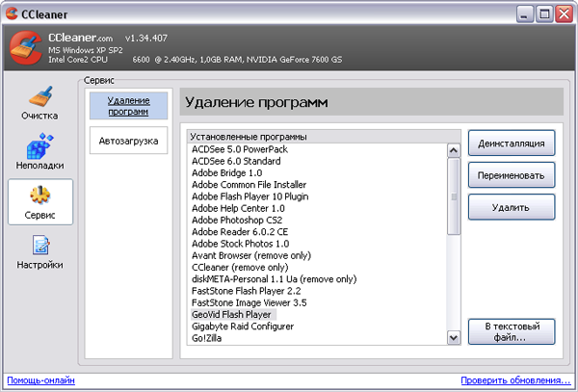The height and width of the screenshot is (392, 578).
Task: Select Gigabyte Raid Configurer entry
Action: tap(243, 327)
